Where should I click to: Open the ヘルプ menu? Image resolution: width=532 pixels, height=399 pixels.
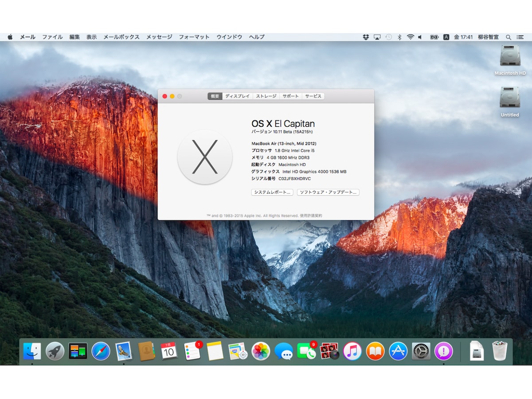[x=257, y=37]
